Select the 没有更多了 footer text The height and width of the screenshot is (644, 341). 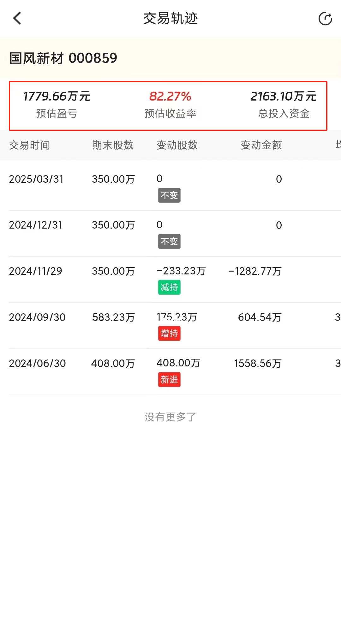pos(170,417)
